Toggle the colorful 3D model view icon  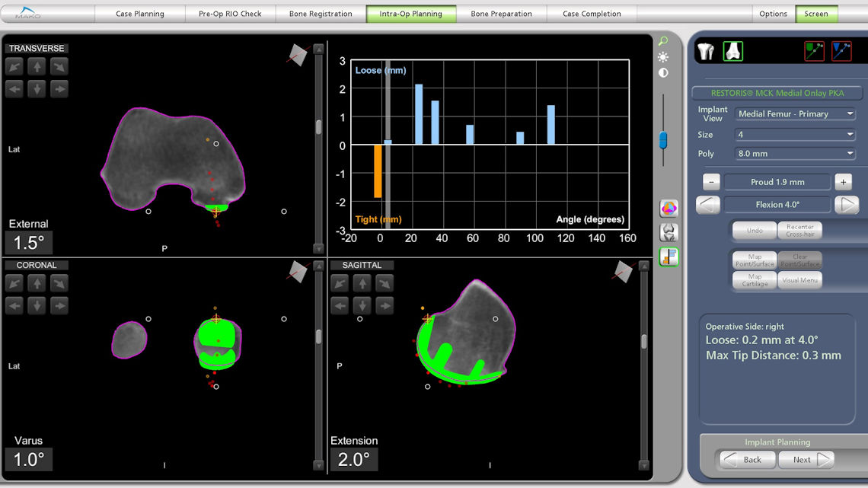click(669, 209)
